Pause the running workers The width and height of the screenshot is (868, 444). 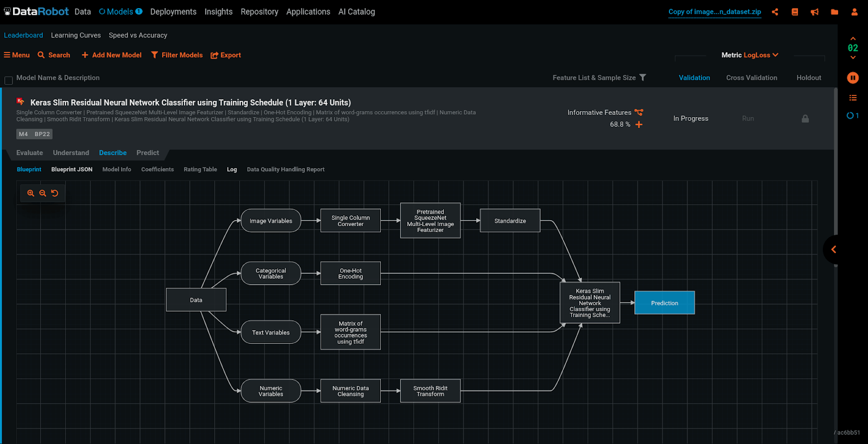click(853, 78)
